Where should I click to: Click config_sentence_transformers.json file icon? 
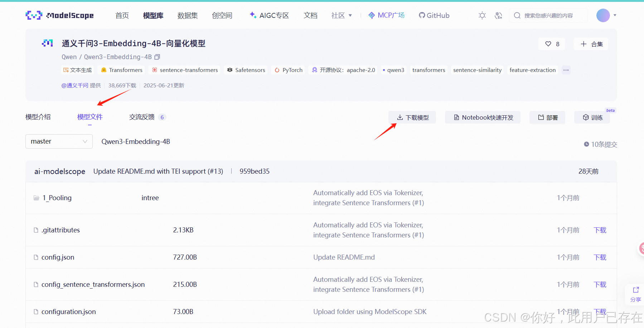(x=36, y=284)
